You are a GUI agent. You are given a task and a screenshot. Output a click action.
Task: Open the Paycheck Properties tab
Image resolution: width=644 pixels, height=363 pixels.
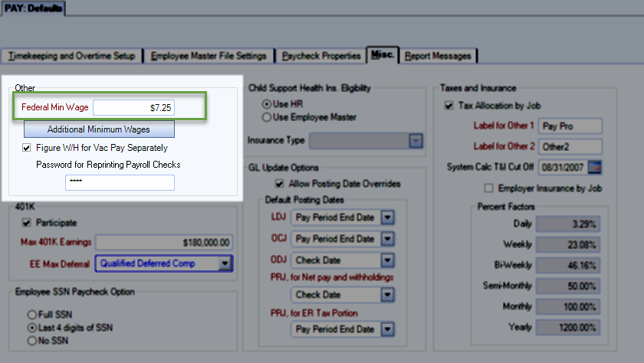coord(320,56)
